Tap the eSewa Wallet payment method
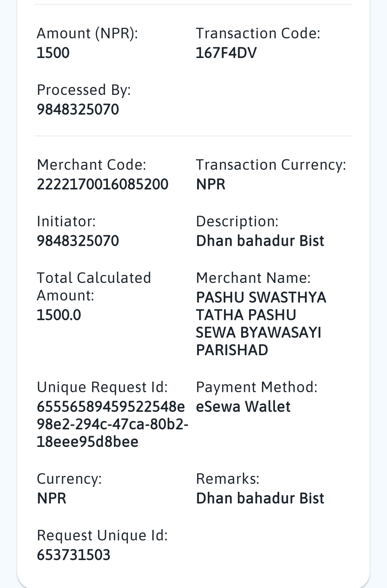This screenshot has height=588, width=387. coord(243,407)
